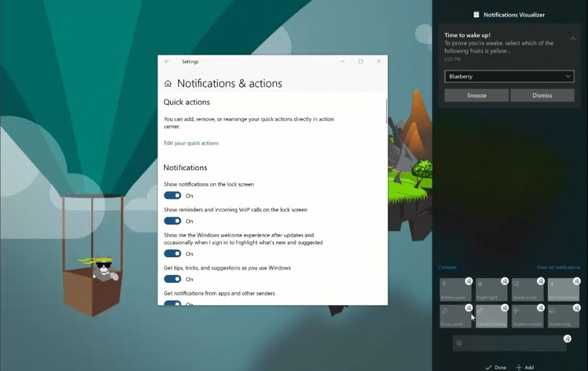Select the Not connected Bluetooth tile
Image resolution: width=588 pixels, height=371 pixels.
(x=563, y=290)
